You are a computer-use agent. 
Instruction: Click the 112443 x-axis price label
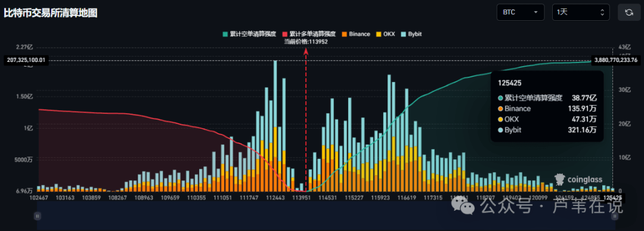click(x=275, y=197)
